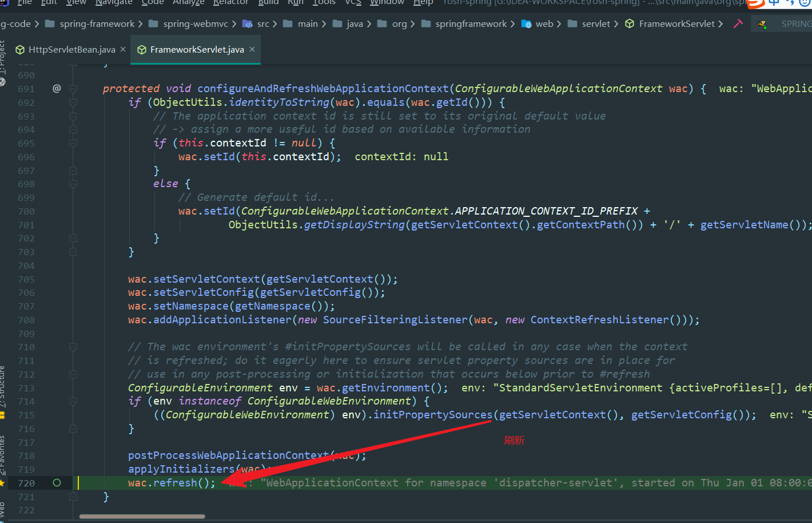The height and width of the screenshot is (523, 812).
Task: Open the Code menu
Action: [153, 2]
